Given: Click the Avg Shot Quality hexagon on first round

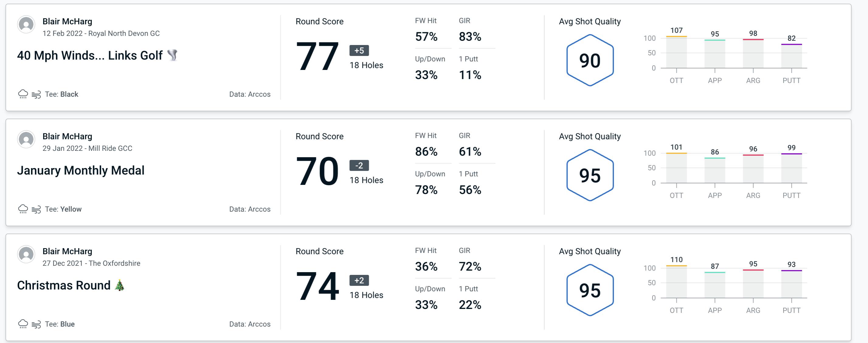Looking at the screenshot, I should [589, 57].
